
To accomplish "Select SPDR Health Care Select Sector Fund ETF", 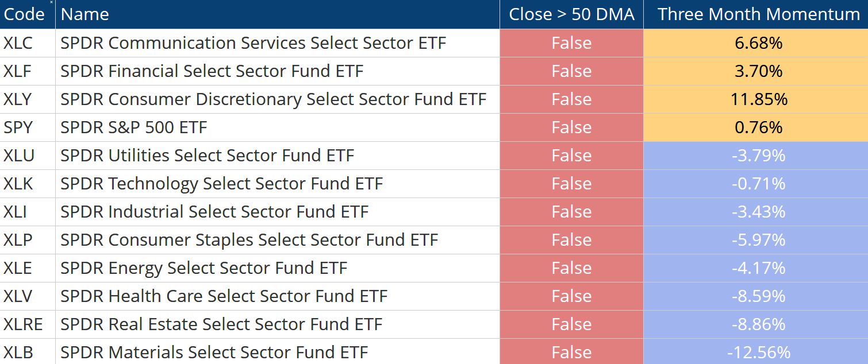I will (x=224, y=296).
